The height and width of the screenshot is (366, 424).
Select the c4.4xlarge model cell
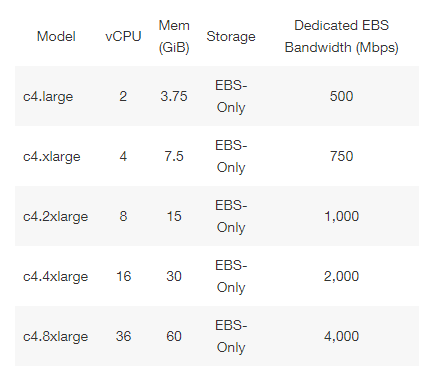click(55, 276)
